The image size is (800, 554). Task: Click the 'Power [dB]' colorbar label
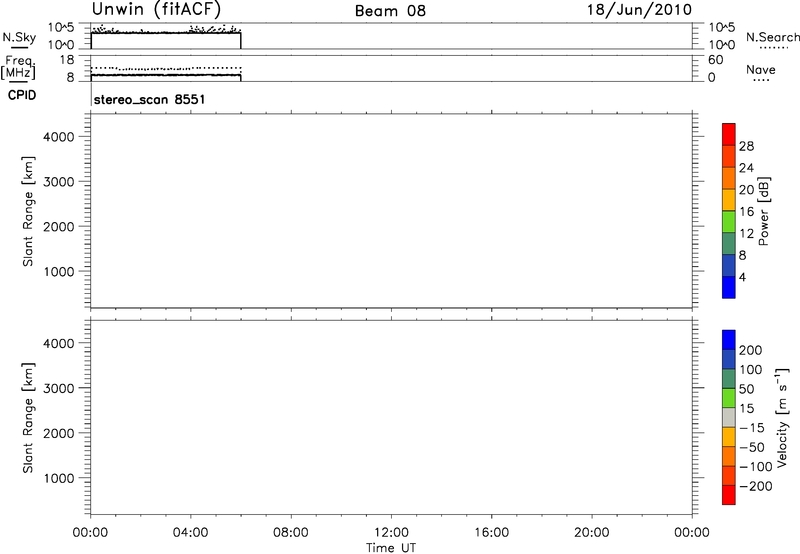click(x=764, y=211)
